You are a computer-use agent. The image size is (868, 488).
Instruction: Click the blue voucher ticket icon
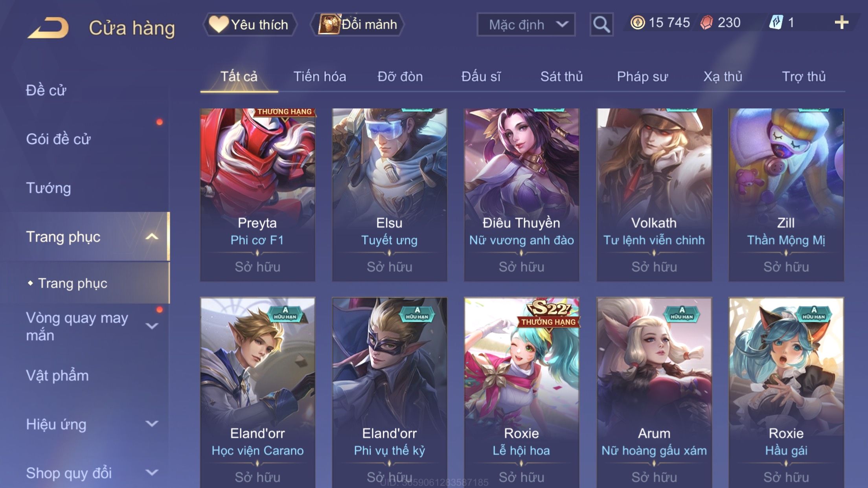click(776, 22)
